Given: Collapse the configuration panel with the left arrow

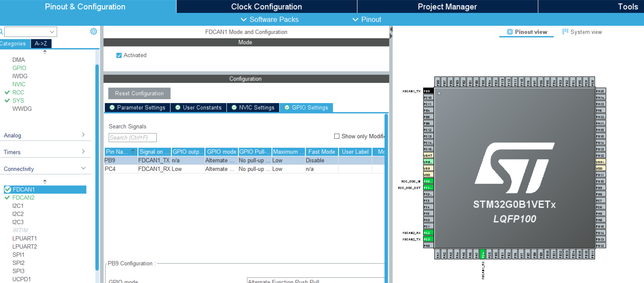Looking at the screenshot, I should click(x=391, y=29).
